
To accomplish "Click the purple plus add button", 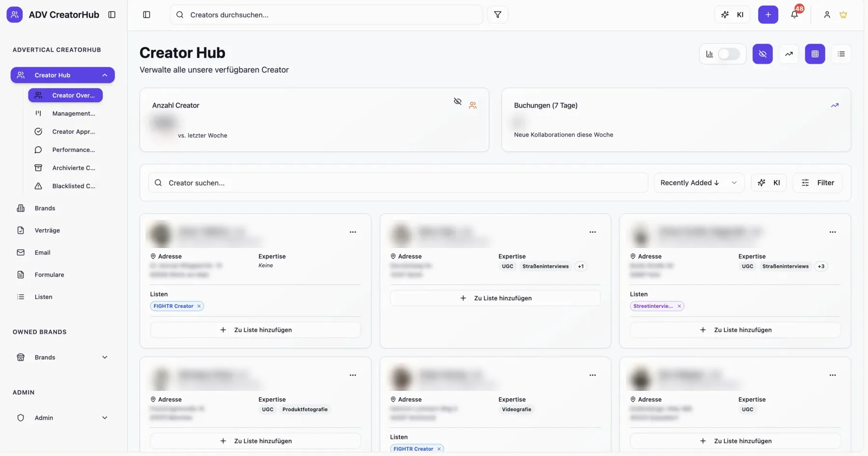I will coord(768,14).
